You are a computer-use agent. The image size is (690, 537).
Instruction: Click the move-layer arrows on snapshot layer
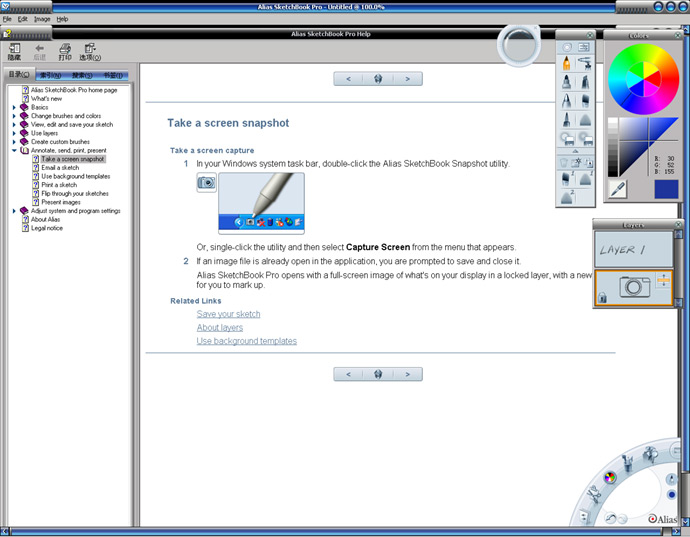click(664, 280)
